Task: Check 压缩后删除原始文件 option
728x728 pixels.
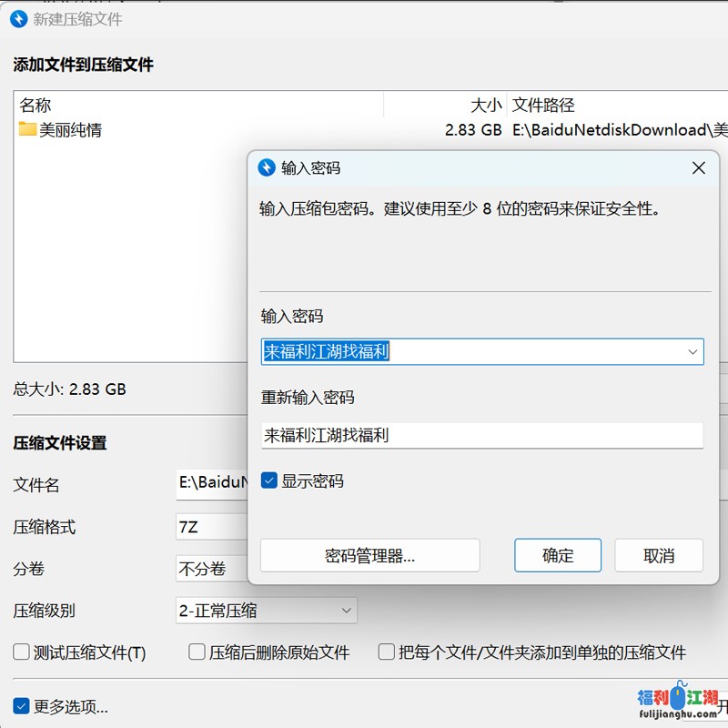Action: click(196, 652)
